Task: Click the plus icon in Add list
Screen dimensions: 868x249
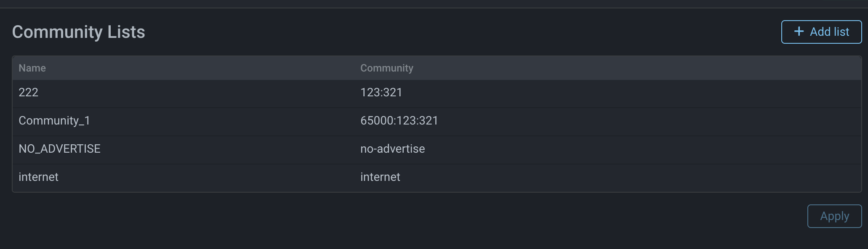Action: (x=799, y=32)
